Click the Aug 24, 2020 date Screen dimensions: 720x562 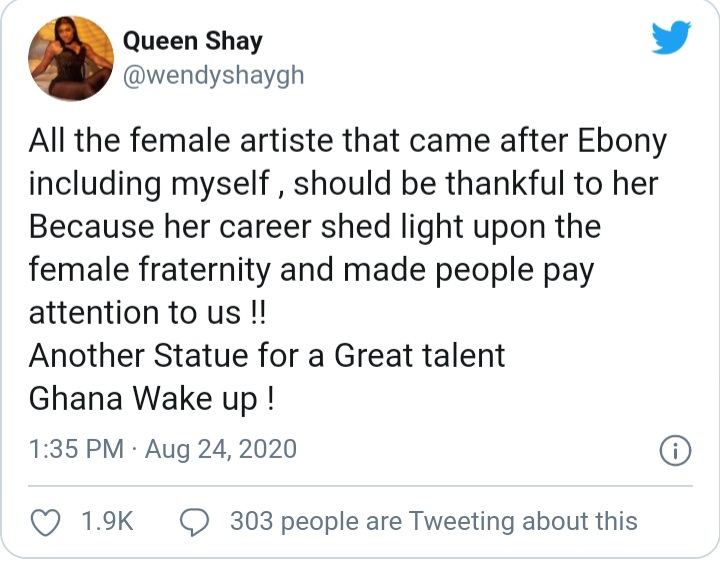220,449
